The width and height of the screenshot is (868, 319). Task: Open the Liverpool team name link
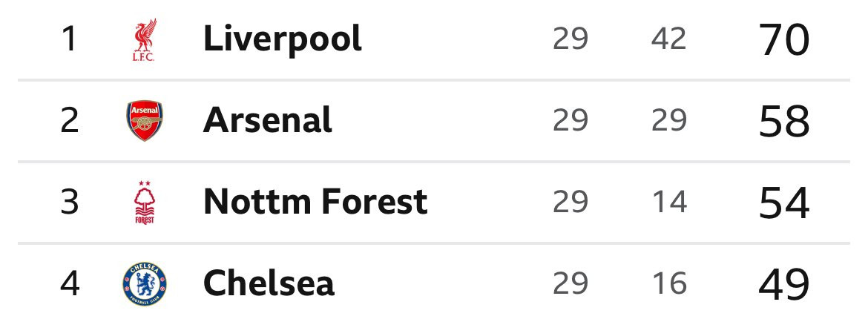(282, 39)
